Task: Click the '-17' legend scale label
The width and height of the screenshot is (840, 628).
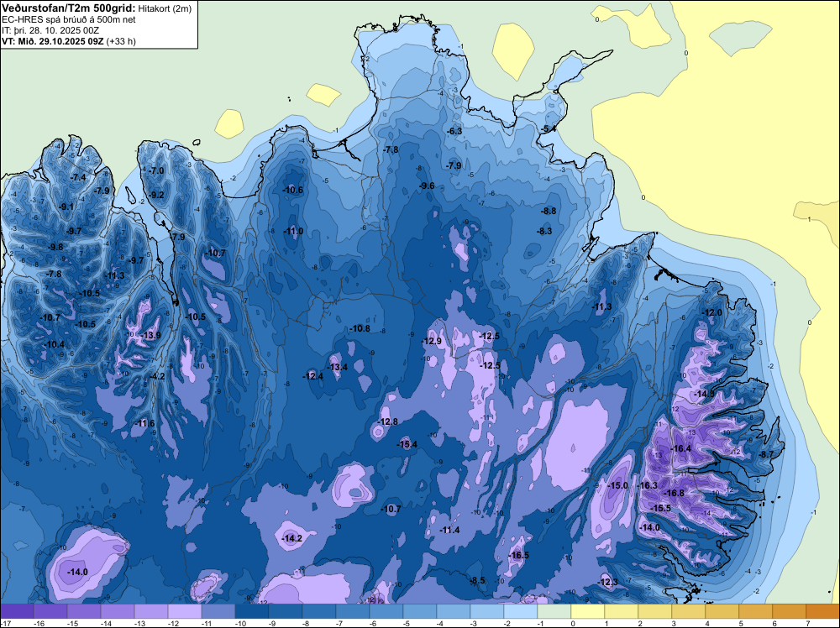Action: (5, 623)
